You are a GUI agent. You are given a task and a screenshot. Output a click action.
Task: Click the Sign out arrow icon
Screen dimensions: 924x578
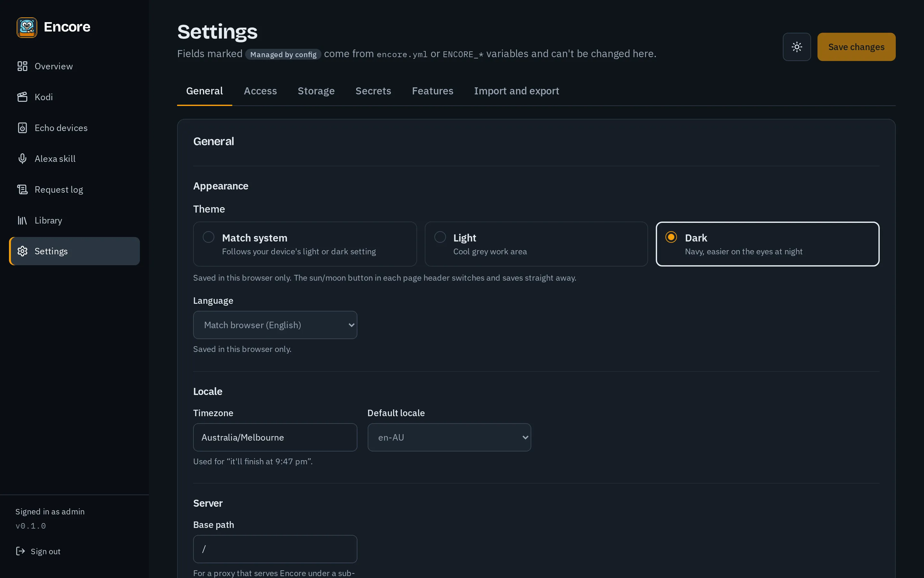tap(20, 551)
